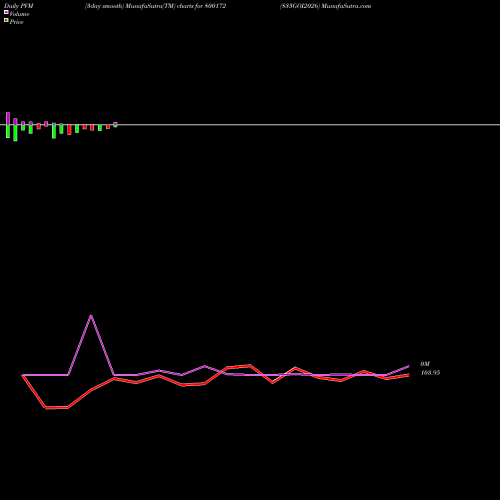Screen dimensions: 500x500
Task: Click the 'Daily PVM' title text
Action: 19,6
